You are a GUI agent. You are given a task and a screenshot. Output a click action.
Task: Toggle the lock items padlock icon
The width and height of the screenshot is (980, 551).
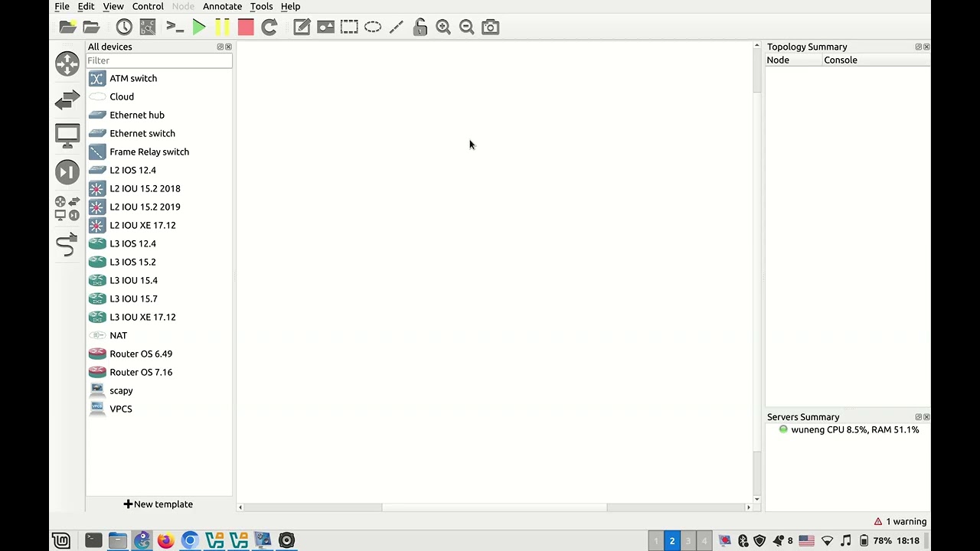pyautogui.click(x=420, y=27)
